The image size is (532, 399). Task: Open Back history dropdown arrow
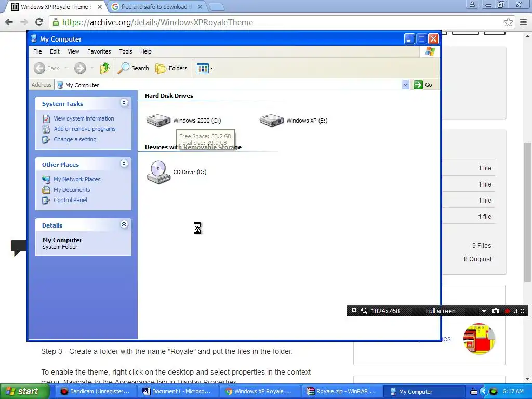tap(66, 68)
